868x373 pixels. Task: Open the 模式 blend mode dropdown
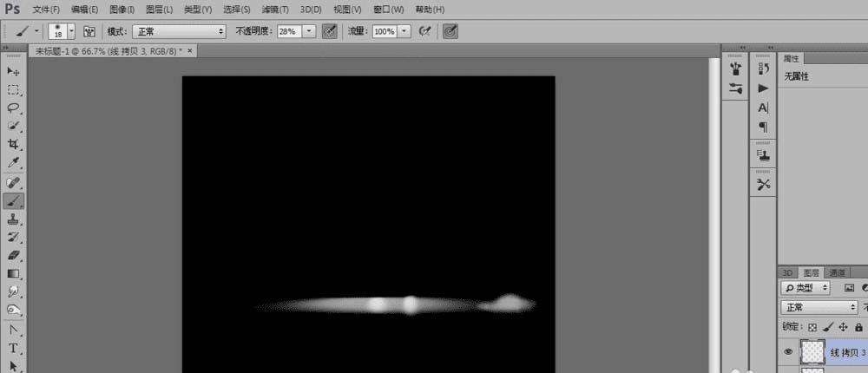tap(179, 31)
